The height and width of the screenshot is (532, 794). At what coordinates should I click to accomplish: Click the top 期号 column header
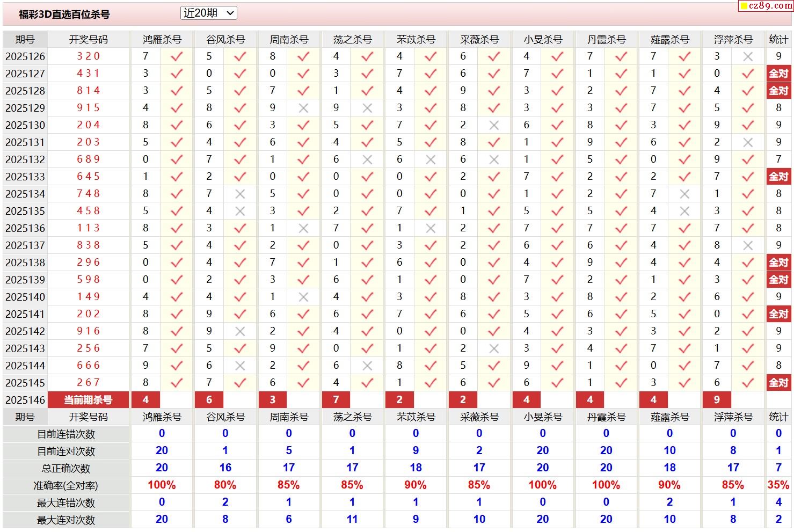coord(25,40)
